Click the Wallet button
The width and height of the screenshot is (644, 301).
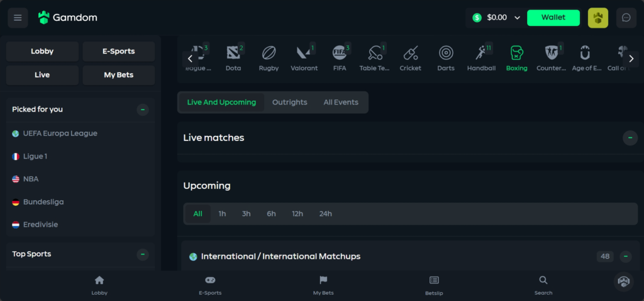[553, 18]
